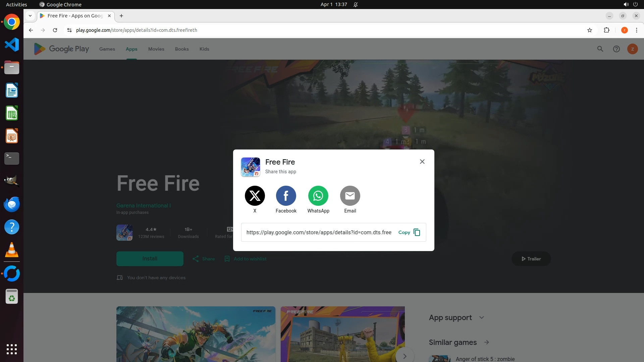Screen dimensions: 644x362
Task: Share the app by Email
Action: [350, 196]
